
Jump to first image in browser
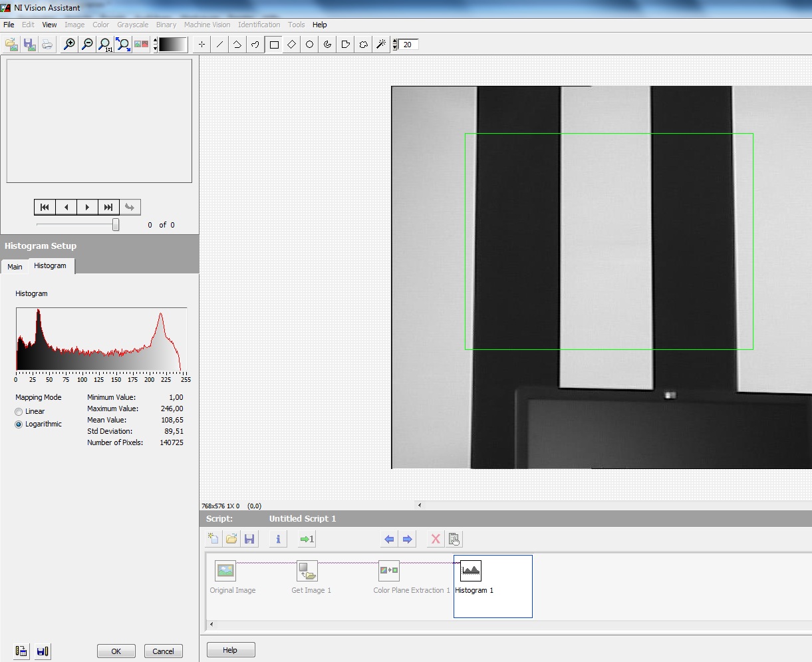[45, 207]
